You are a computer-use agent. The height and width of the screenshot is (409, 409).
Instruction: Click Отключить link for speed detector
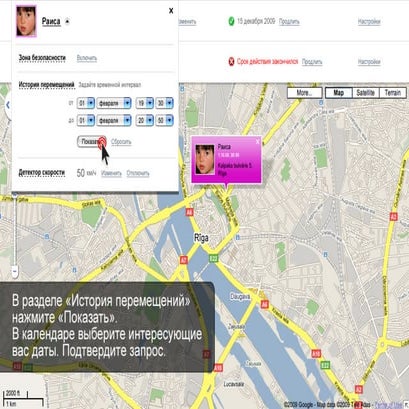pos(138,173)
